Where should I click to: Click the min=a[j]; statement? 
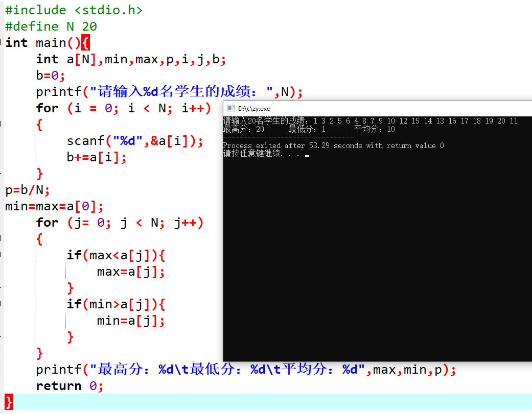click(131, 321)
